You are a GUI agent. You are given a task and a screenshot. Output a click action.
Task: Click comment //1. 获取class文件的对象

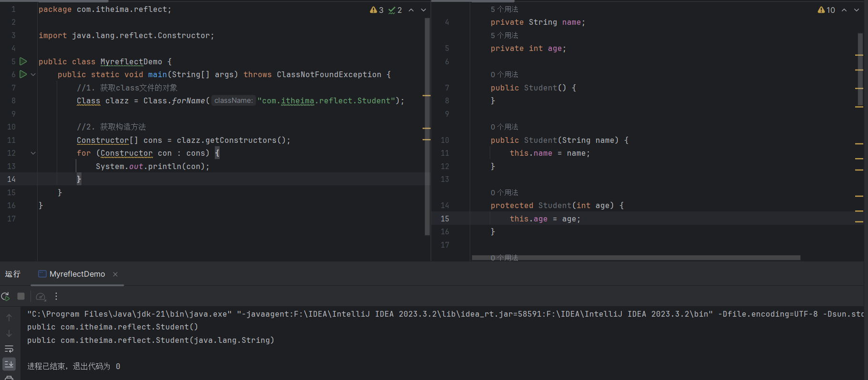click(127, 88)
